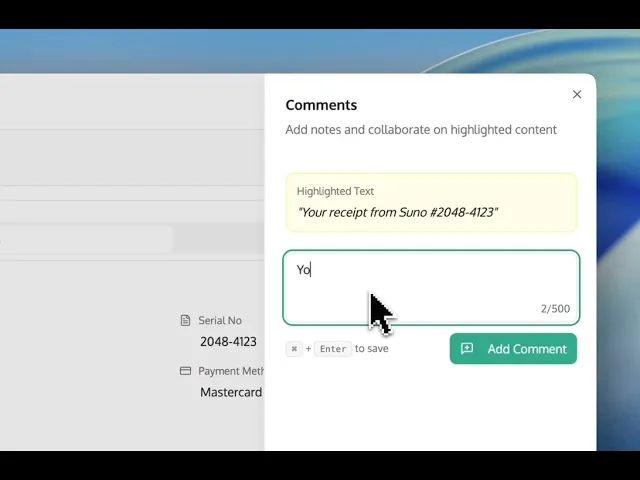The width and height of the screenshot is (640, 480).
Task: Click the "Your receipt from Suno #2048-4123" quote
Action: tap(398, 212)
